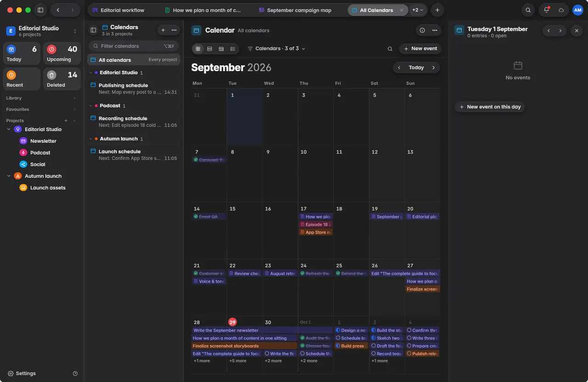This screenshot has width=588, height=382.
Task: Open Recording schedule calendar
Action: (134, 122)
